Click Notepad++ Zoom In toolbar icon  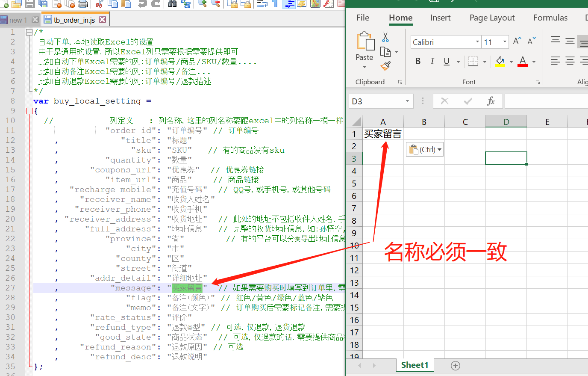tap(203, 4)
